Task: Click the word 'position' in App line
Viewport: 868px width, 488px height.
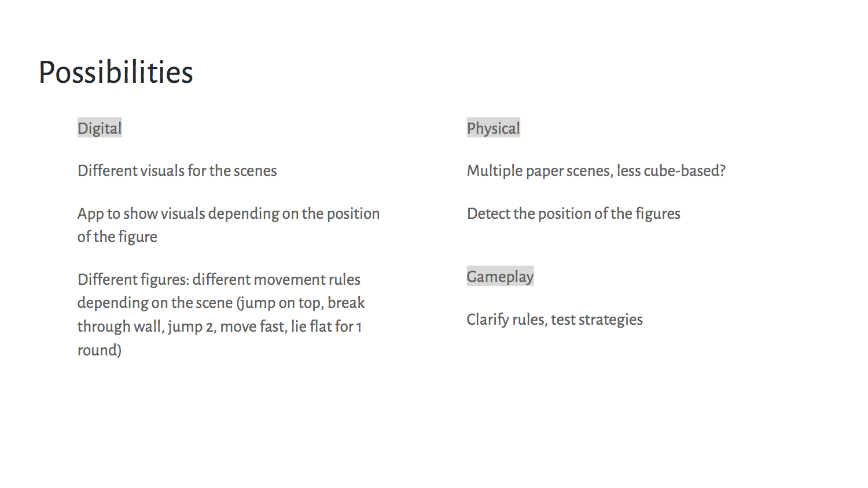Action: (354, 214)
